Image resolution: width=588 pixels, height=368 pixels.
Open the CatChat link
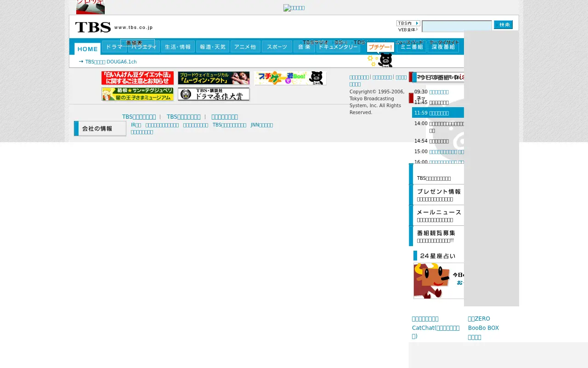pyautogui.click(x=436, y=332)
